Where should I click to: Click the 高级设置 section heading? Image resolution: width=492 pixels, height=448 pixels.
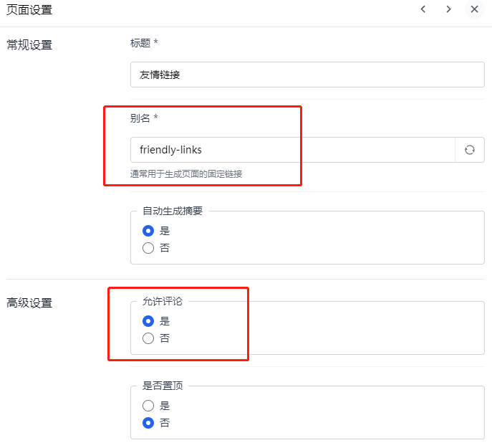29,303
